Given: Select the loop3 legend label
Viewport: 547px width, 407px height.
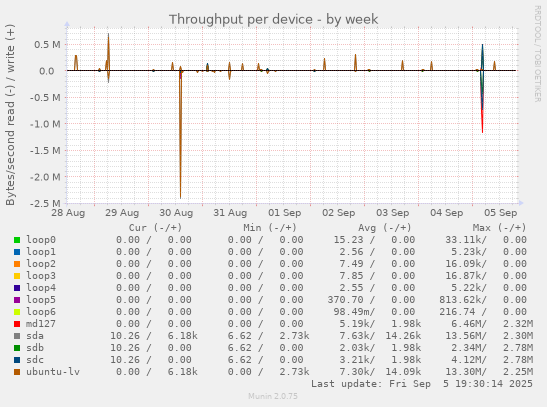Looking at the screenshot, I should point(41,276).
